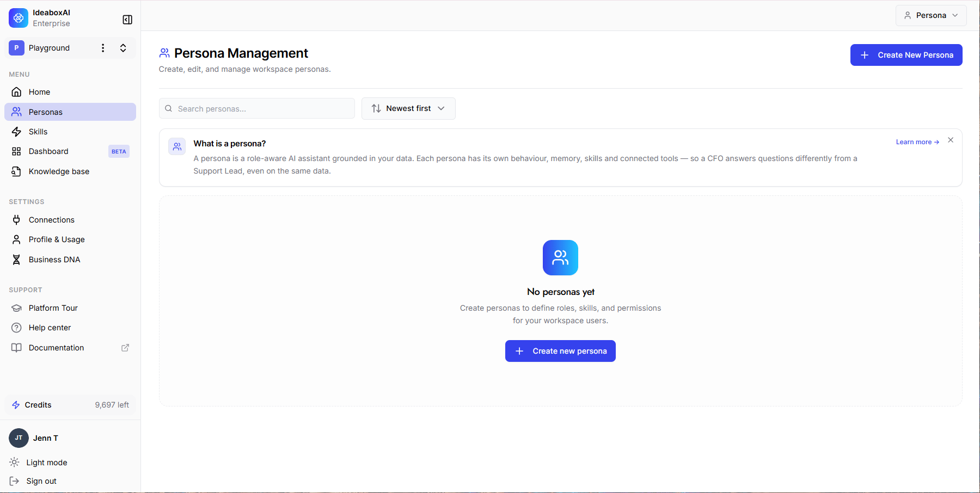Click the JT user avatar
The image size is (980, 493).
pyautogui.click(x=19, y=437)
